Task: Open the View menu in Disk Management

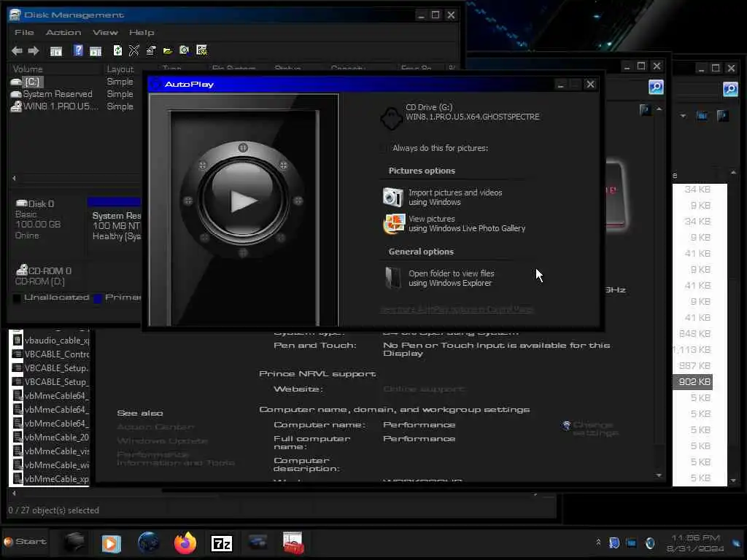Action: pos(105,32)
